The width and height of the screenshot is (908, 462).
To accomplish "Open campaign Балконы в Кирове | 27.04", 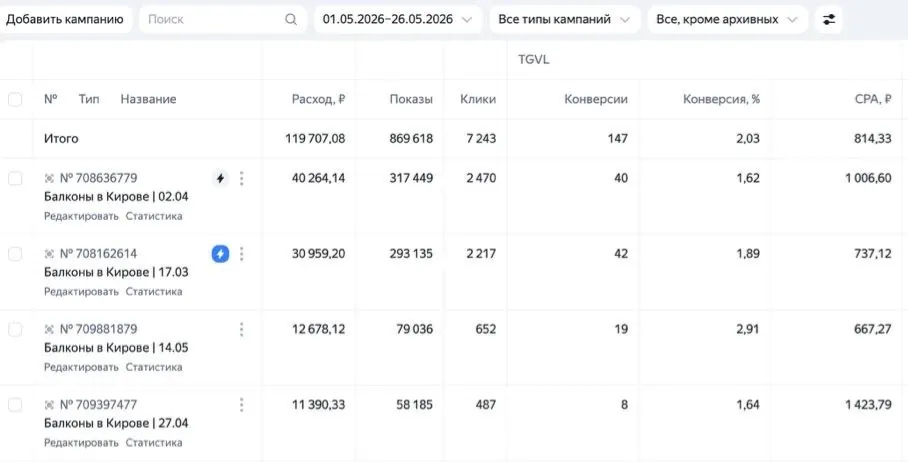I will pyautogui.click(x=116, y=423).
